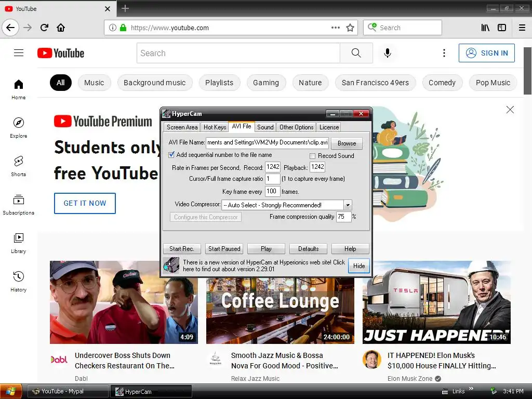Screen dimensions: 532x399
Task: Click the HyperCam taskbar button
Action: [152, 391]
